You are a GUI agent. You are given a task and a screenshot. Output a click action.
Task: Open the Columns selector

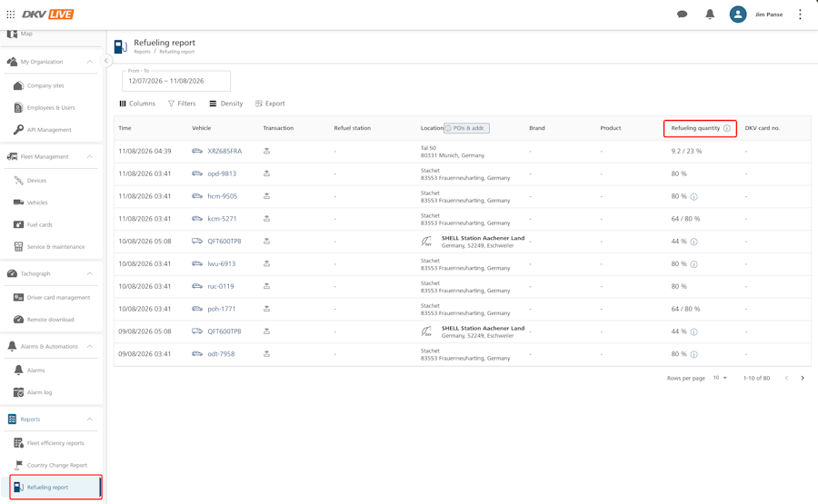137,104
